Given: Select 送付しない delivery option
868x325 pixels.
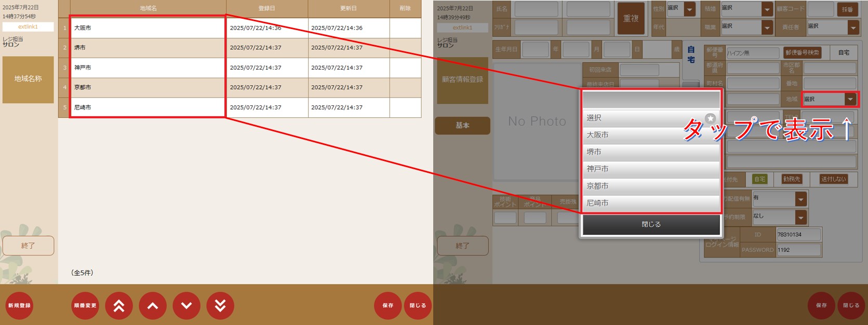Looking at the screenshot, I should click(833, 179).
